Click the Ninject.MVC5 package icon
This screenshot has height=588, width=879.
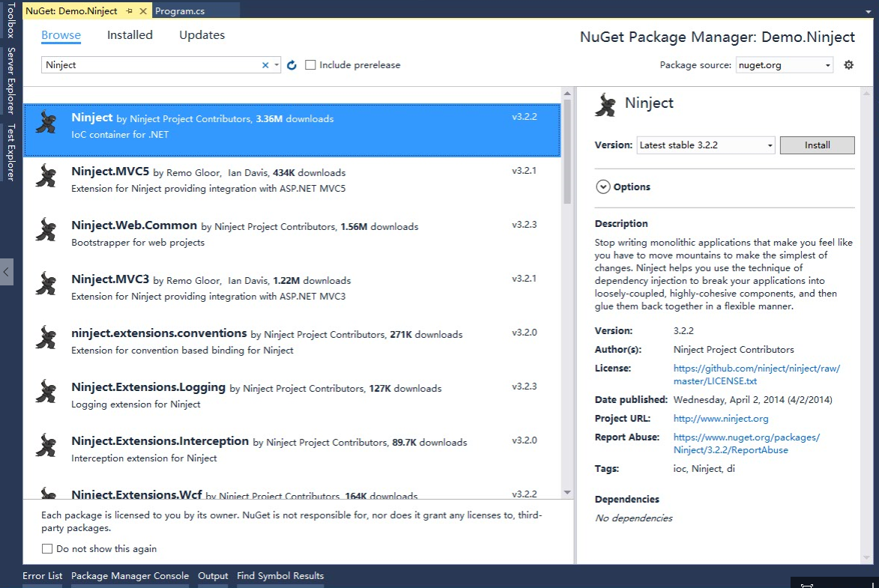[x=46, y=175]
